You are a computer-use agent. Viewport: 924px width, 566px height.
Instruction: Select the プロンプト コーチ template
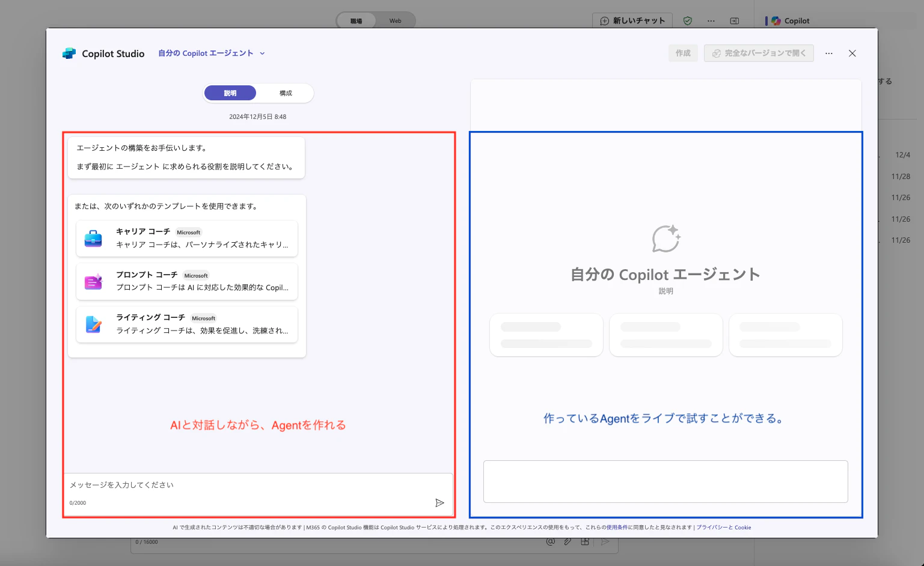click(x=187, y=281)
